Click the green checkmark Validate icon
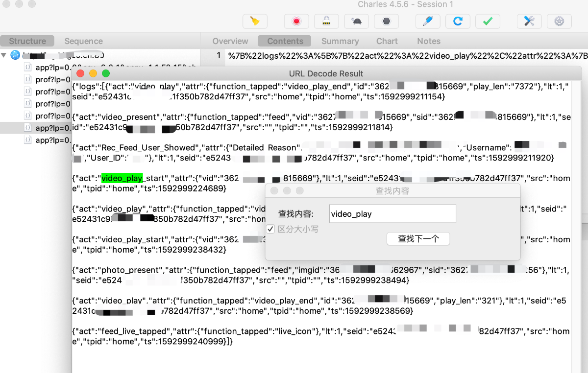Screen dimensions: 588x373 click(x=488, y=22)
